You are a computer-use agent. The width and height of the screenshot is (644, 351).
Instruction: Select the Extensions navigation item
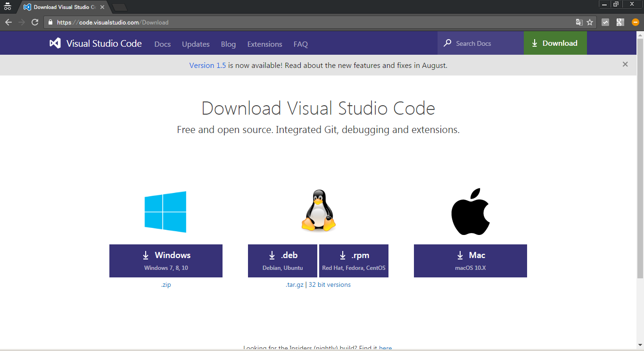tap(264, 44)
